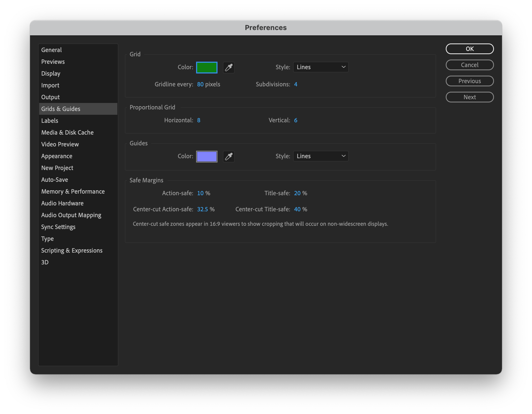The image size is (532, 414).
Task: Open the Display preferences
Action: pyautogui.click(x=78, y=73)
